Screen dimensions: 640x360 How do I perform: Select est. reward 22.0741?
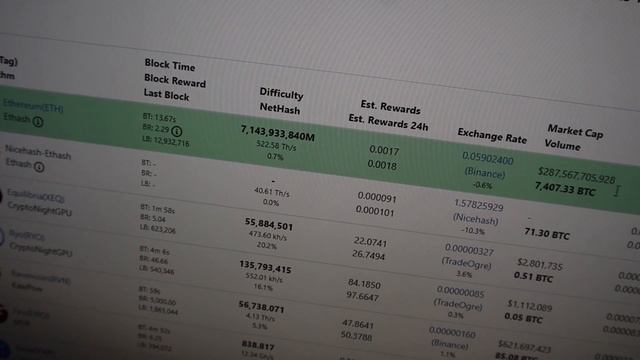370,242
